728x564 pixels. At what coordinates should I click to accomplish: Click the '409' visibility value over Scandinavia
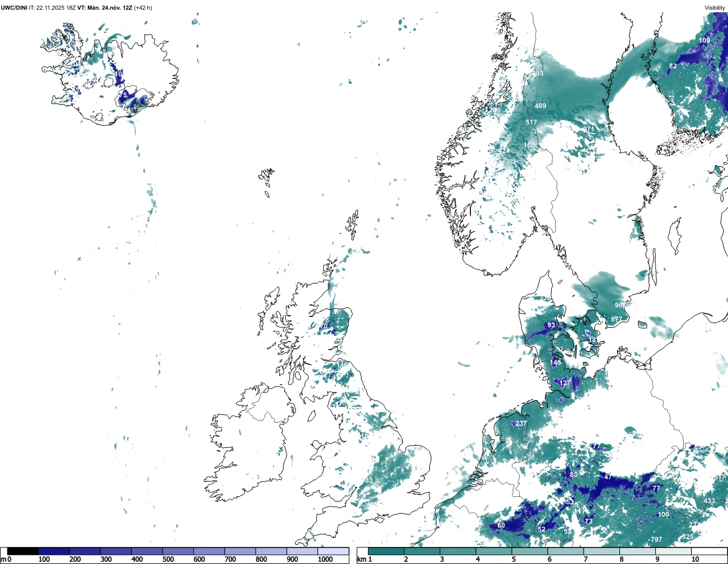coord(540,106)
